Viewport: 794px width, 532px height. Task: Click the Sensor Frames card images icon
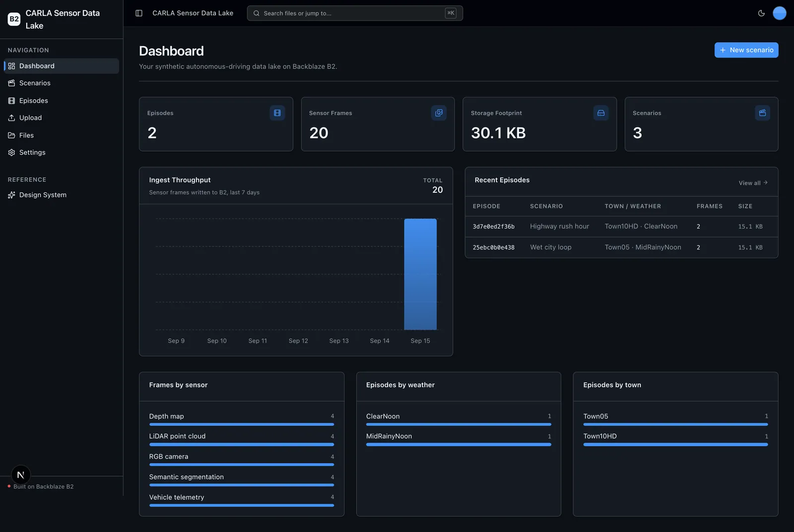click(x=439, y=113)
